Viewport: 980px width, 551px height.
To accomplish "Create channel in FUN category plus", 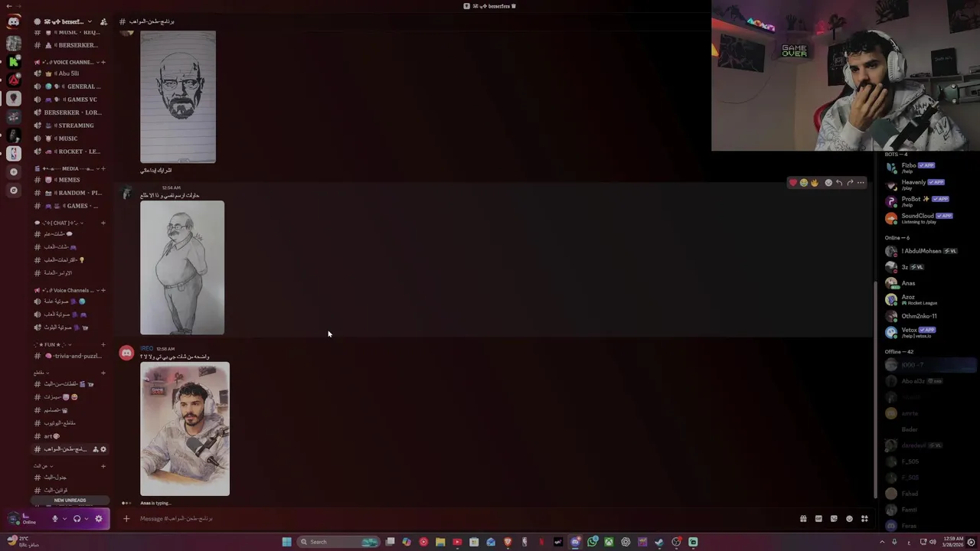I will point(103,344).
